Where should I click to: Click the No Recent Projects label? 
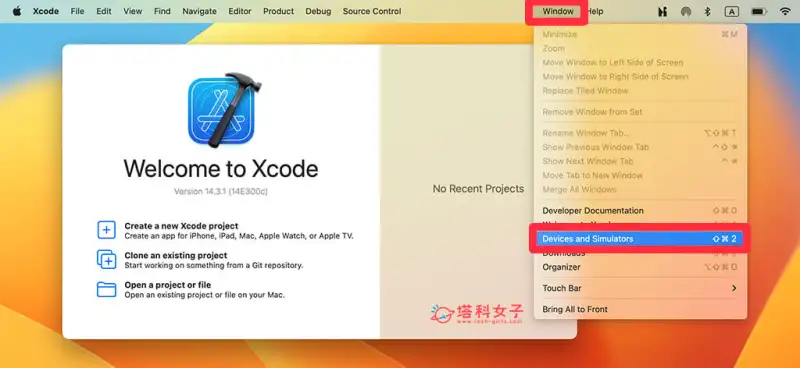[x=478, y=189]
